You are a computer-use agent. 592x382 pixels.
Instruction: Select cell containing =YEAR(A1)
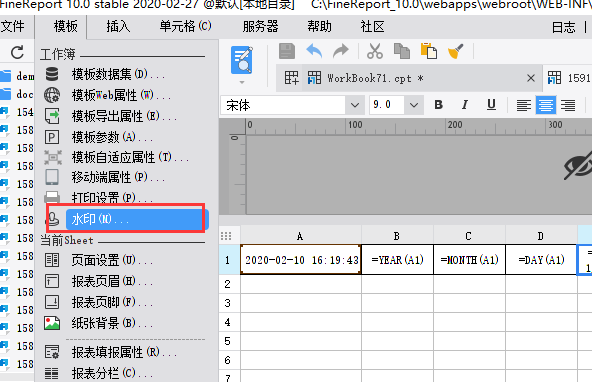[x=397, y=260]
